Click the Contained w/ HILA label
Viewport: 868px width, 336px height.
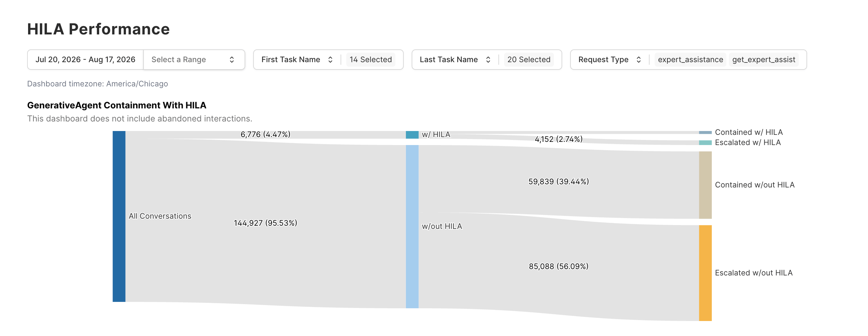[749, 132]
